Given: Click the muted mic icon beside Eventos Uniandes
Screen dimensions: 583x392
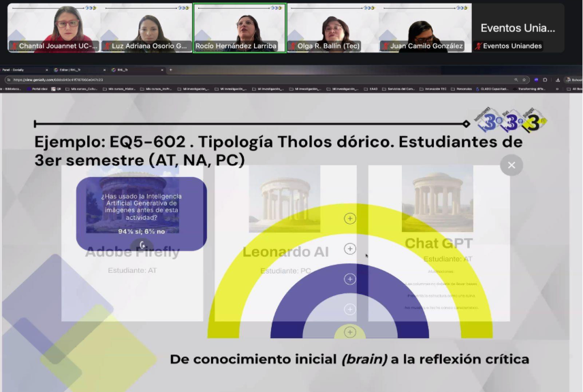Looking at the screenshot, I should point(478,46).
